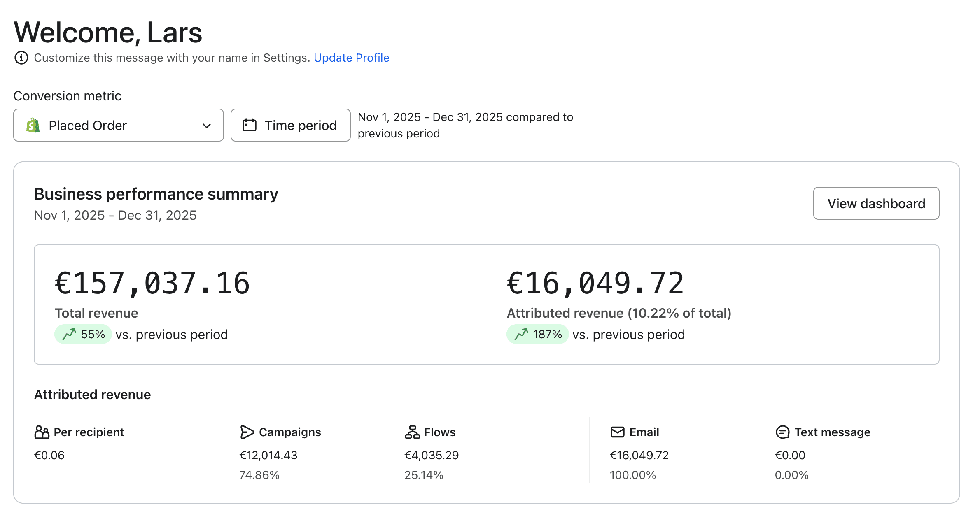Screen dimensions: 980x516
Task: Click the Text message bubble icon
Action: 782,432
